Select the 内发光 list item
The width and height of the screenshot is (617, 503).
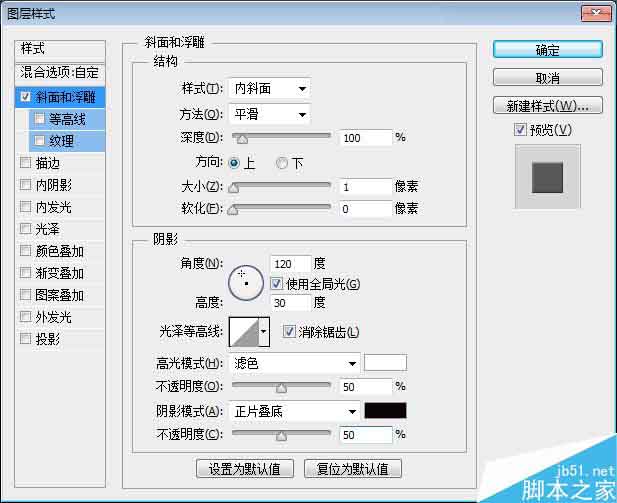pyautogui.click(x=60, y=207)
